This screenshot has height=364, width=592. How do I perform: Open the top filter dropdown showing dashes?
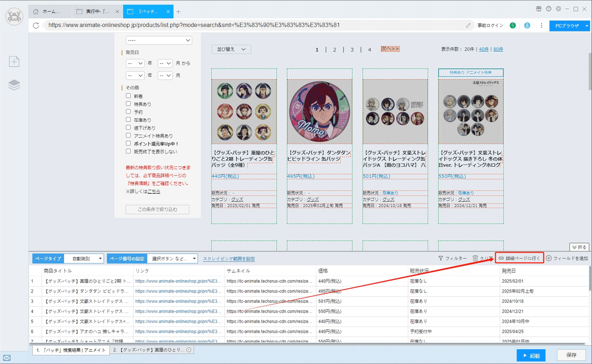[x=158, y=40]
